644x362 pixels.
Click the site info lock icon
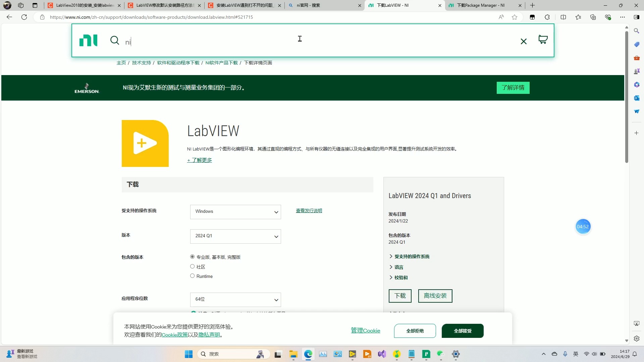pos(42,17)
